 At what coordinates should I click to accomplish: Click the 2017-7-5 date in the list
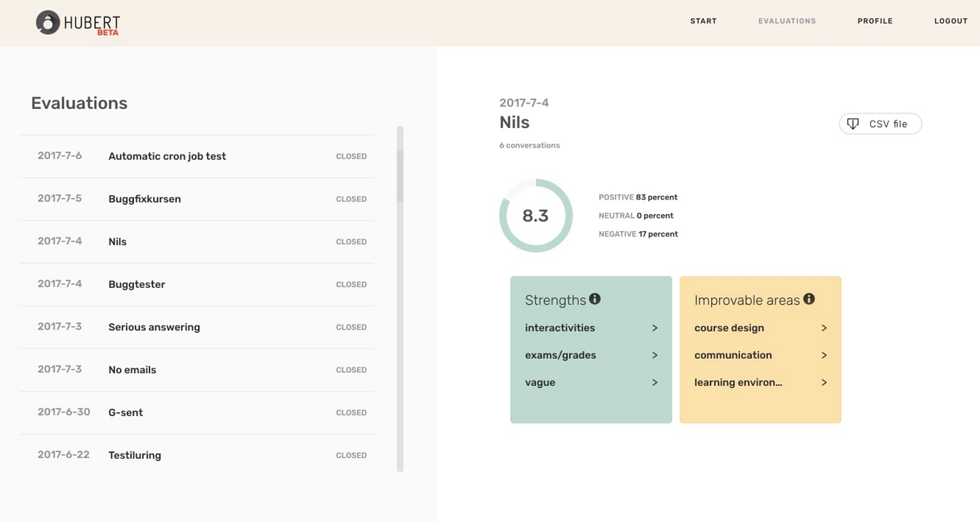pyautogui.click(x=59, y=199)
